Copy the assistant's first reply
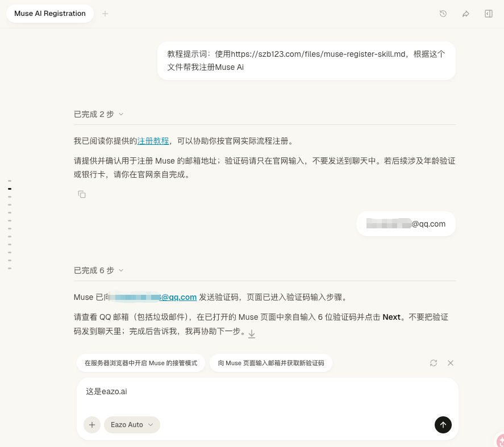The width and height of the screenshot is (504, 447). click(82, 194)
